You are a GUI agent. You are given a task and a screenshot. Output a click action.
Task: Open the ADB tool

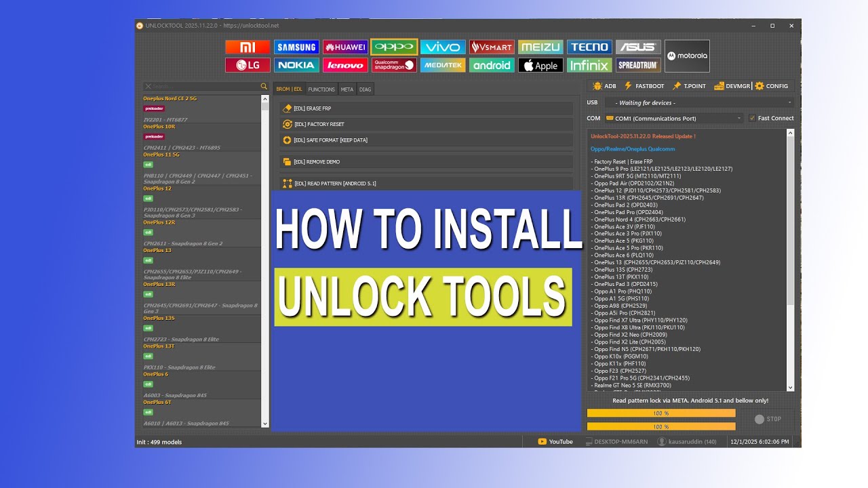tap(604, 86)
